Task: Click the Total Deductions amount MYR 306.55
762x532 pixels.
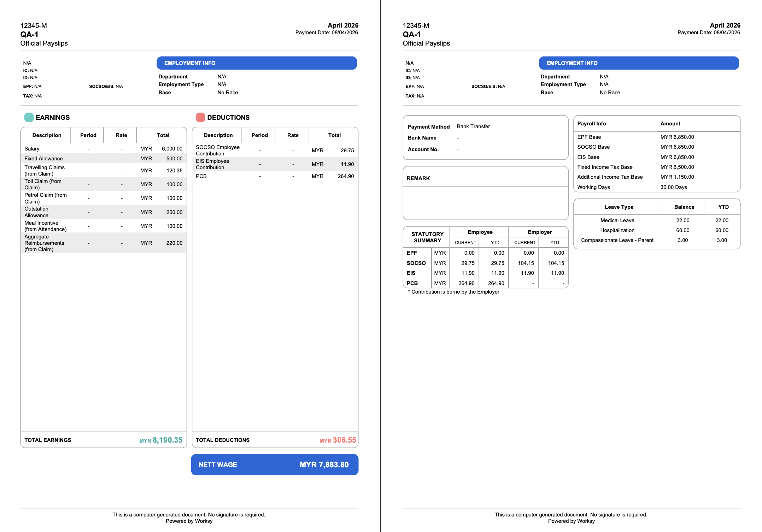Action: tap(338, 440)
